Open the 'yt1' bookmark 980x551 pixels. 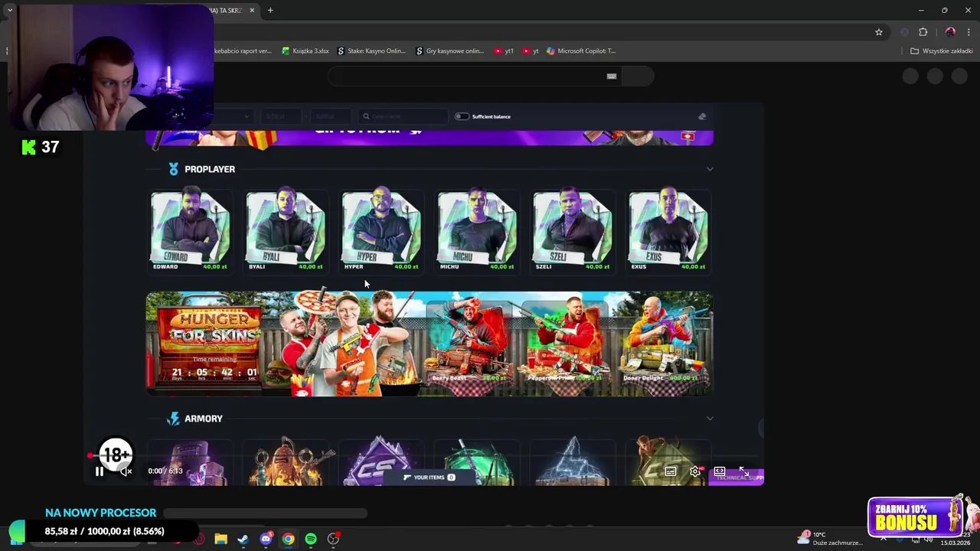point(504,51)
